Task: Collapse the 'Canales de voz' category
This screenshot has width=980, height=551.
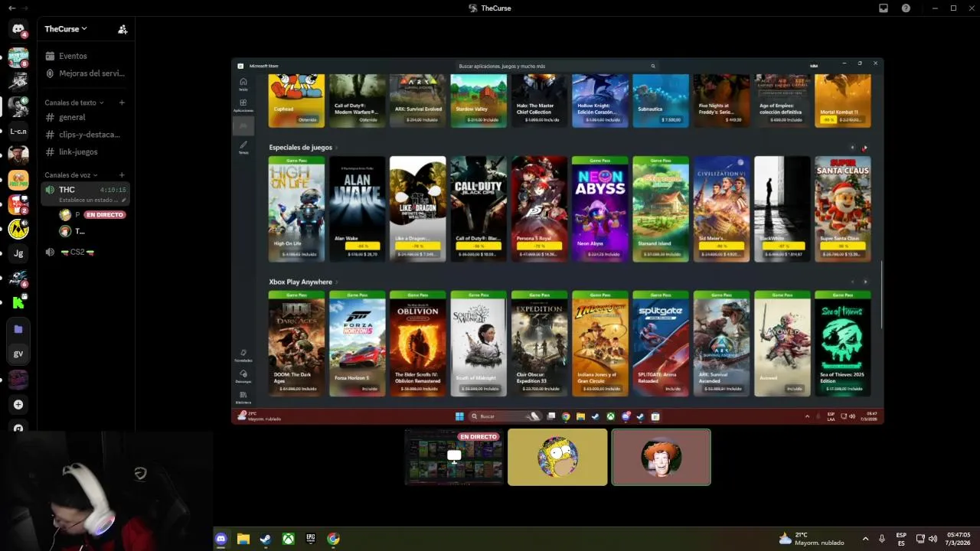Action: click(71, 175)
